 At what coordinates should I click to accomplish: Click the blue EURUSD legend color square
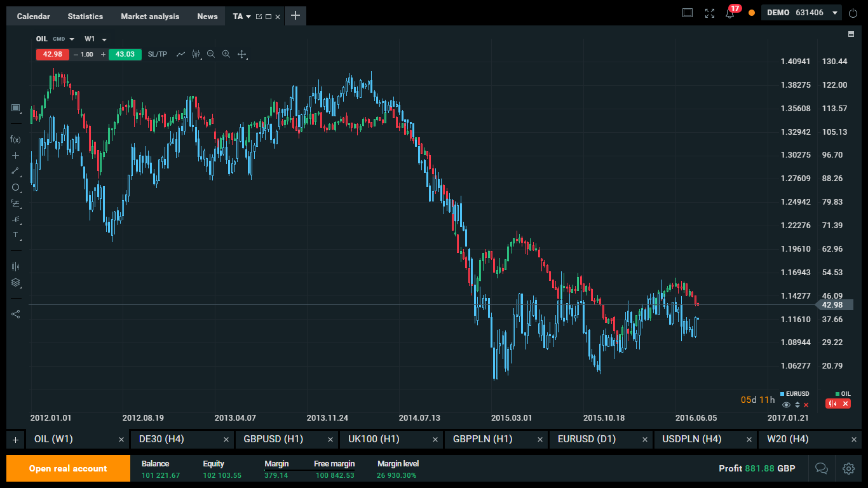pos(783,394)
